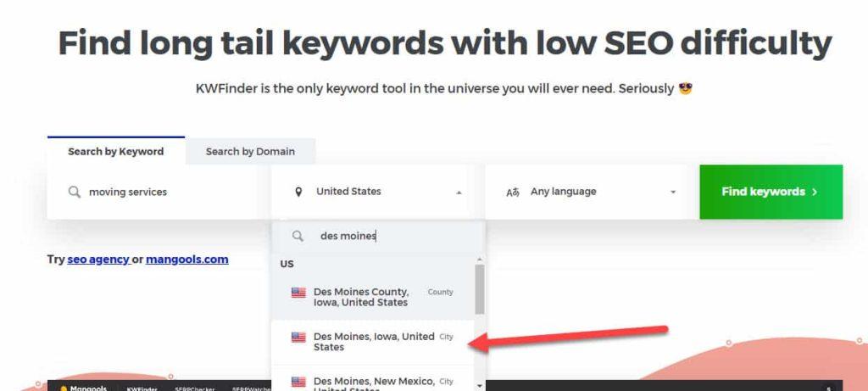Viewport: 868px width, 391px height.
Task: Switch to Search by Domain tab
Action: [250, 152]
